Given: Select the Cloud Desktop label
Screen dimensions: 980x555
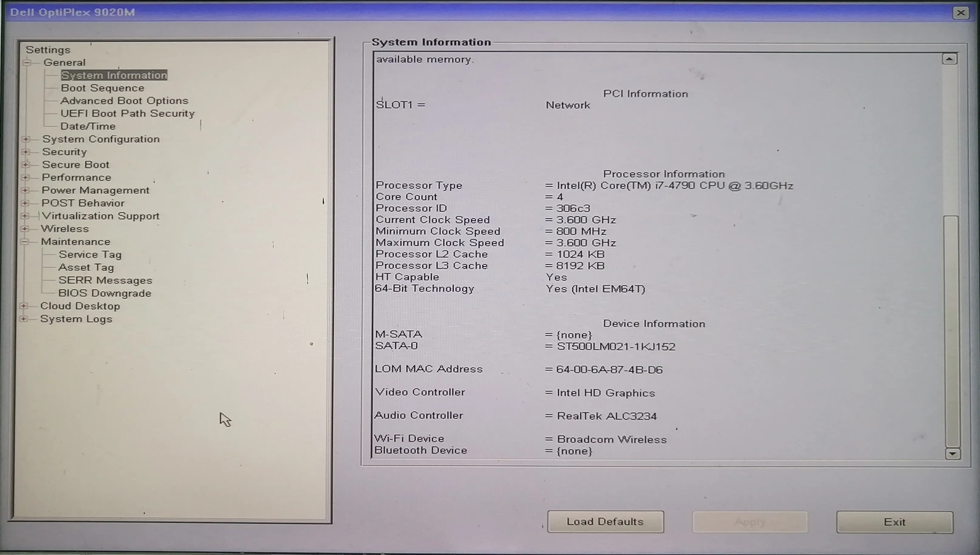Looking at the screenshot, I should (80, 306).
